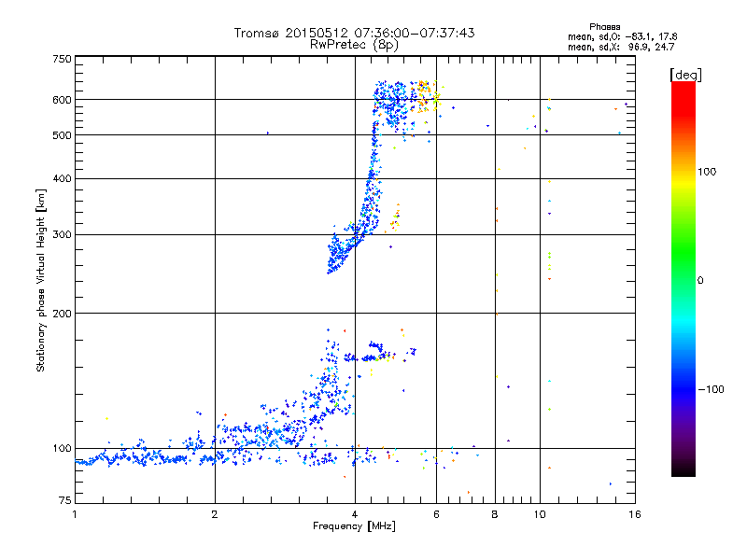Click x-axis tick label '2'
747x560 pixels.
coord(215,514)
